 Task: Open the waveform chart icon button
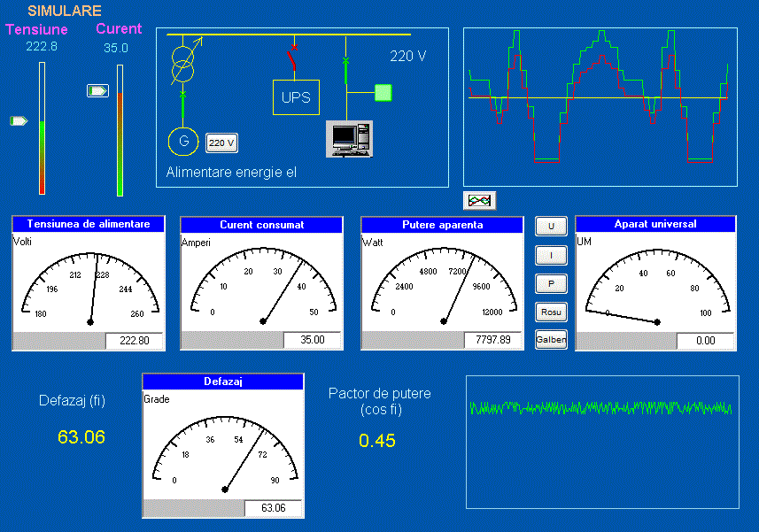tap(479, 200)
